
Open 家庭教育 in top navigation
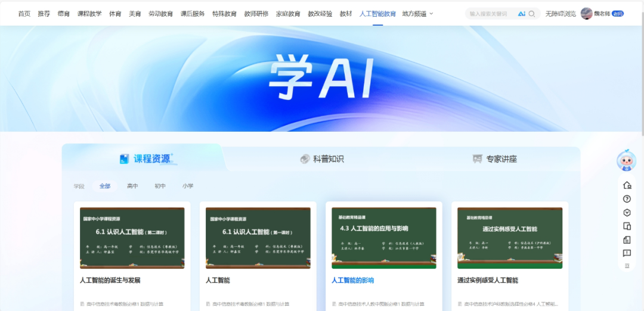(x=288, y=14)
